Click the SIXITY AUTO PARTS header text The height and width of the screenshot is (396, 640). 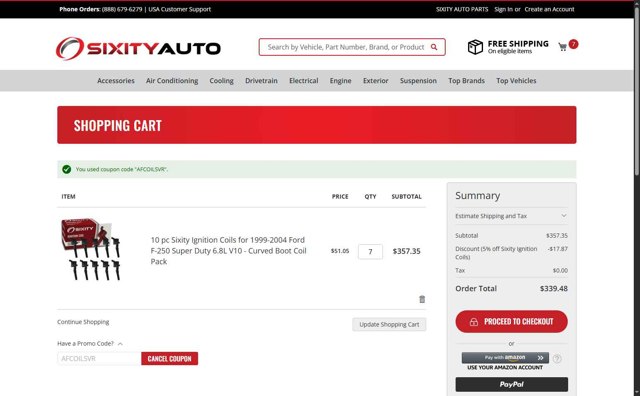click(x=462, y=9)
